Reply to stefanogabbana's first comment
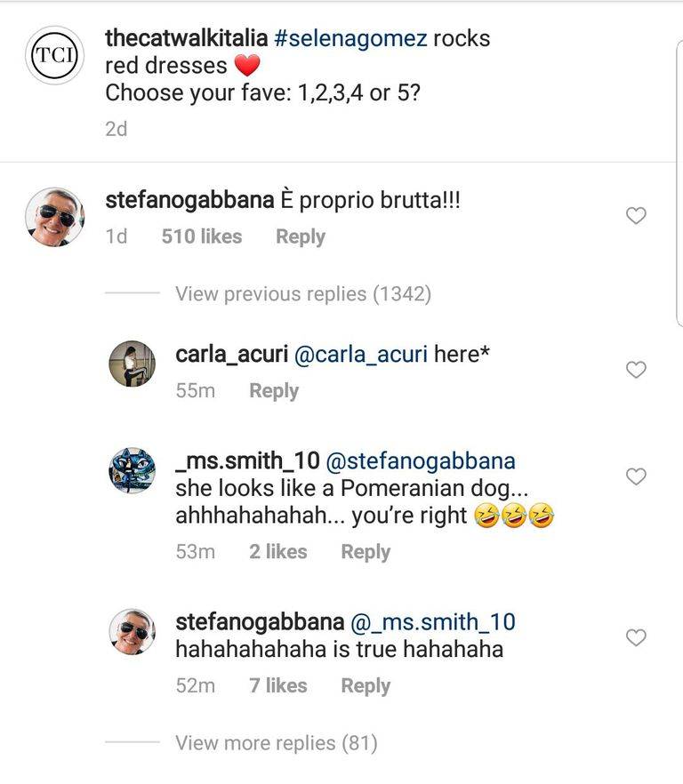This screenshot has width=683, height=784. (x=301, y=236)
